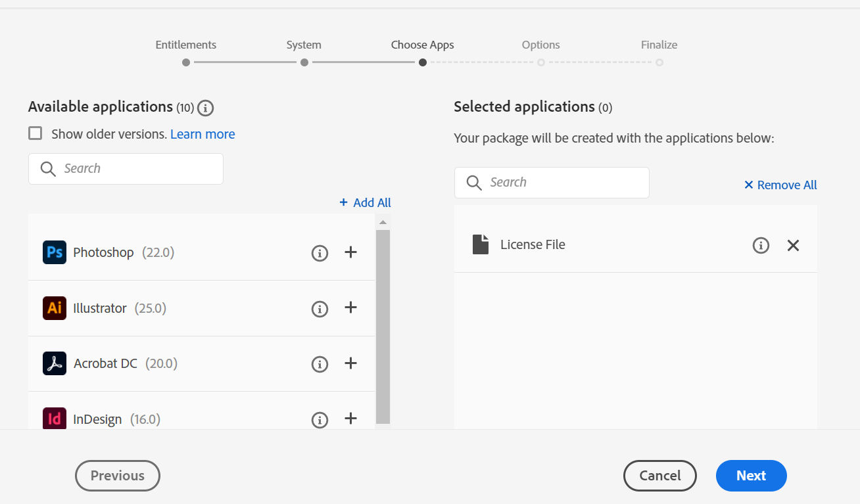Remove License File with X icon

794,245
